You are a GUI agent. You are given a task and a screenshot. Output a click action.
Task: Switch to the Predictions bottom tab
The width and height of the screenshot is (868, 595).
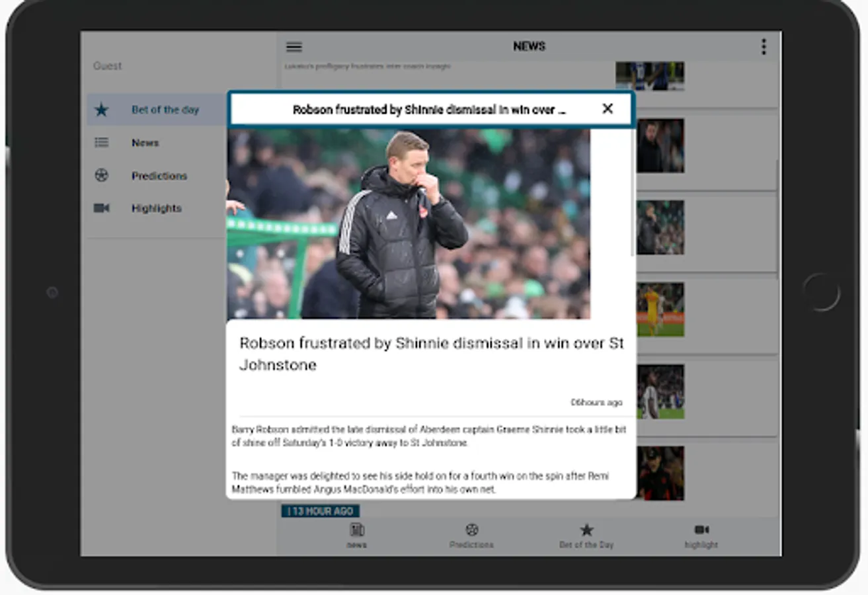point(471,535)
